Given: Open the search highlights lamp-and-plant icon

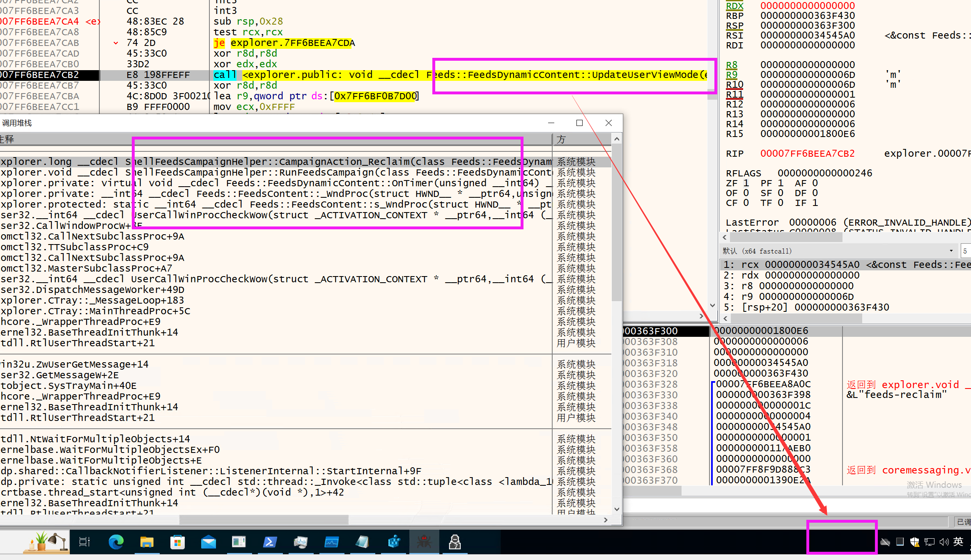Looking at the screenshot, I should [x=46, y=542].
